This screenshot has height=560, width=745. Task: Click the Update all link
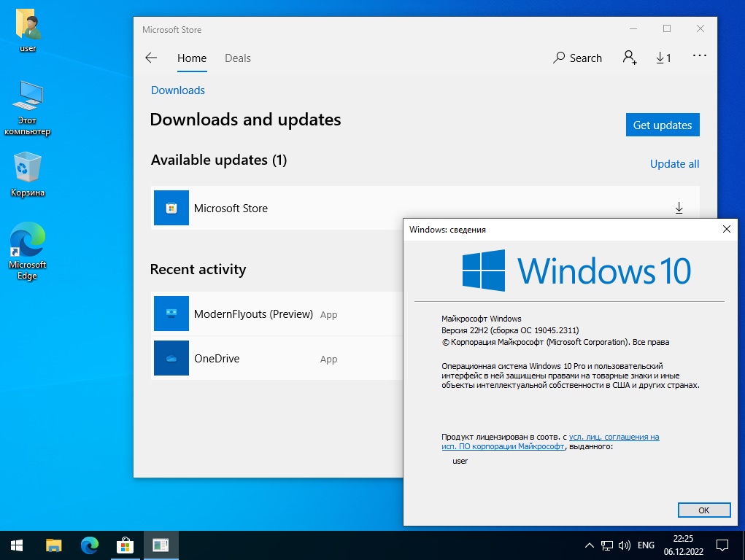coord(674,164)
